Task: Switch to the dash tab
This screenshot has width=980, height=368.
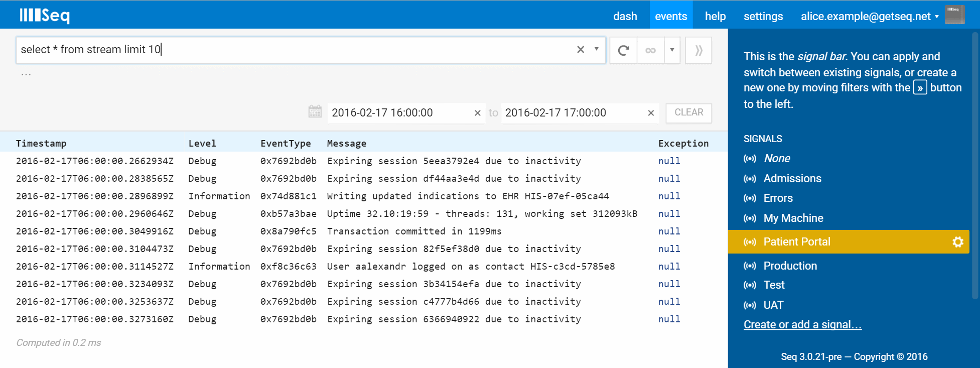Action: pyautogui.click(x=625, y=16)
